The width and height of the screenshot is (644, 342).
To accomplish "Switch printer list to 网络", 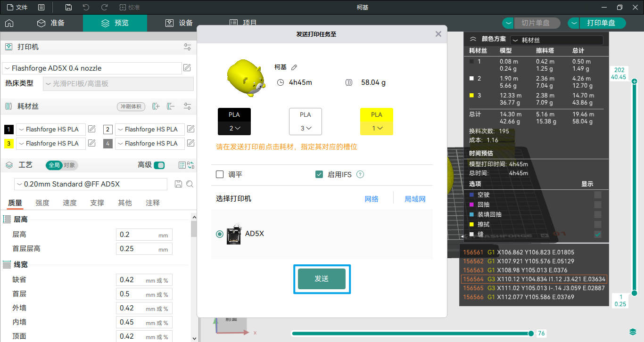I will click(372, 199).
